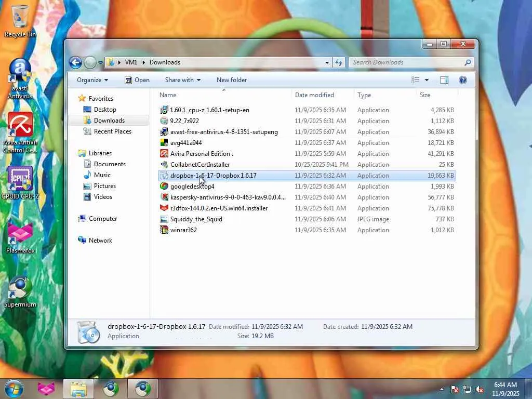
Task: Open the Organize dropdown menu
Action: click(92, 80)
